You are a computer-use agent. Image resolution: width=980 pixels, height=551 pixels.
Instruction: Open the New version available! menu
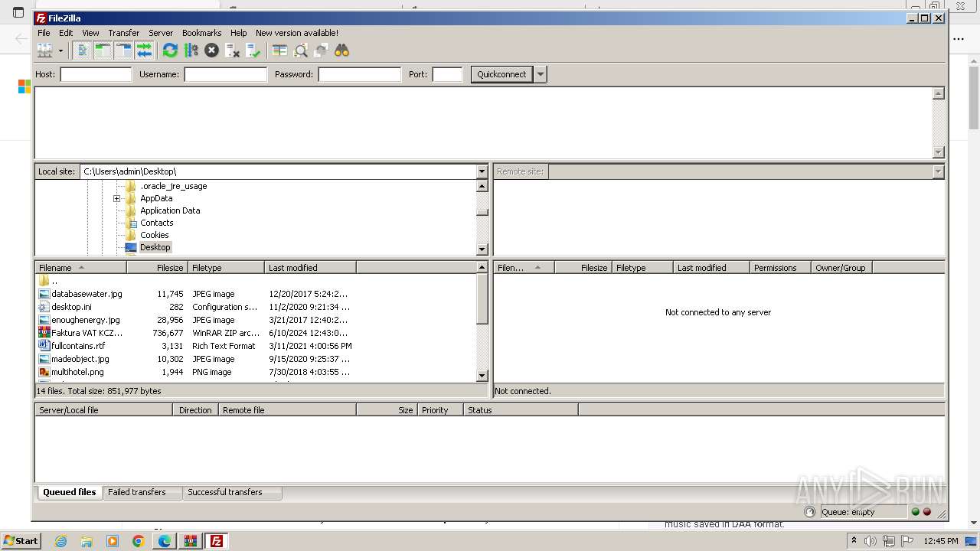tap(296, 33)
